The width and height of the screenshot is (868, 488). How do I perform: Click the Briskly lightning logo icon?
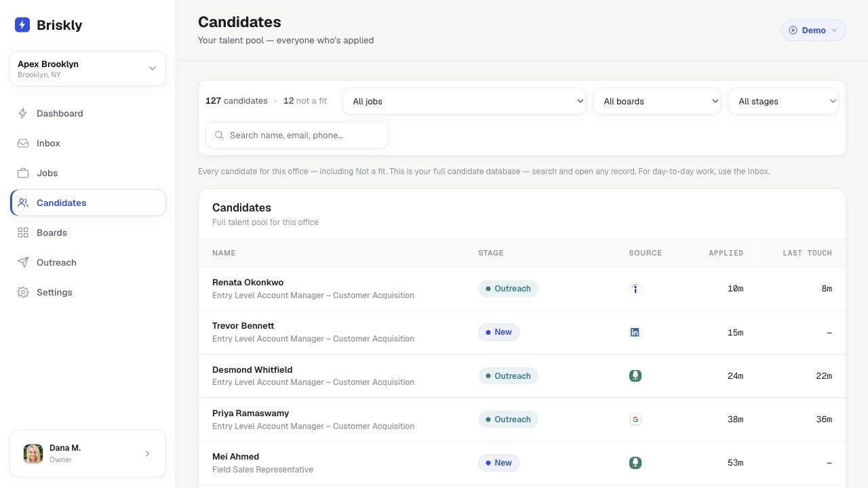click(x=22, y=25)
